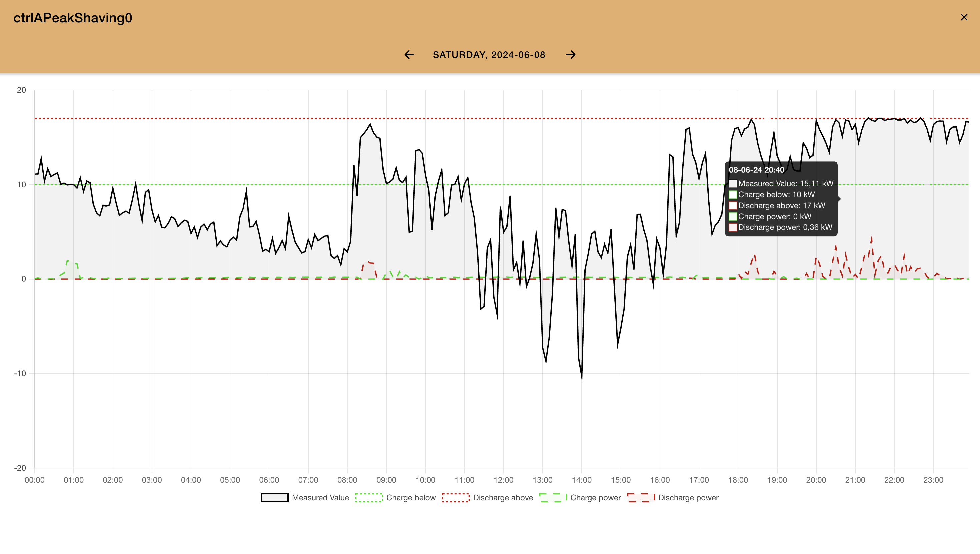Go to next day with right arrow
Screen dimensions: 980x554
click(571, 55)
